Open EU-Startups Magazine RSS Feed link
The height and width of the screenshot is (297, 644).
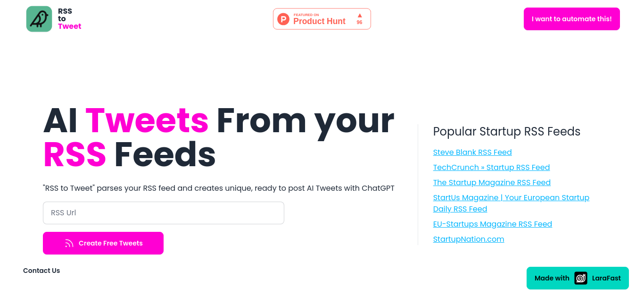click(x=493, y=224)
